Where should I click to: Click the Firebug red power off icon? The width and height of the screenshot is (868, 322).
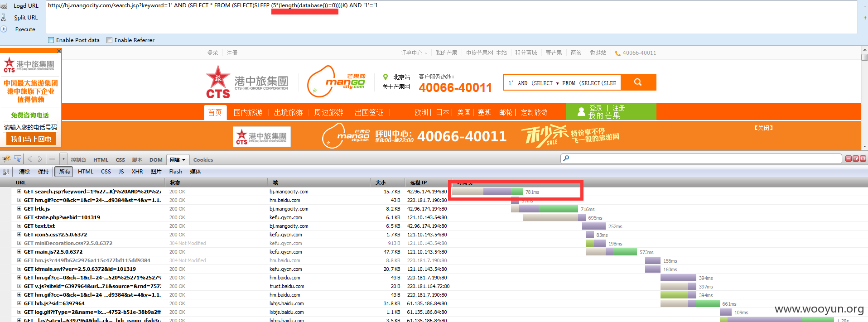click(x=863, y=159)
